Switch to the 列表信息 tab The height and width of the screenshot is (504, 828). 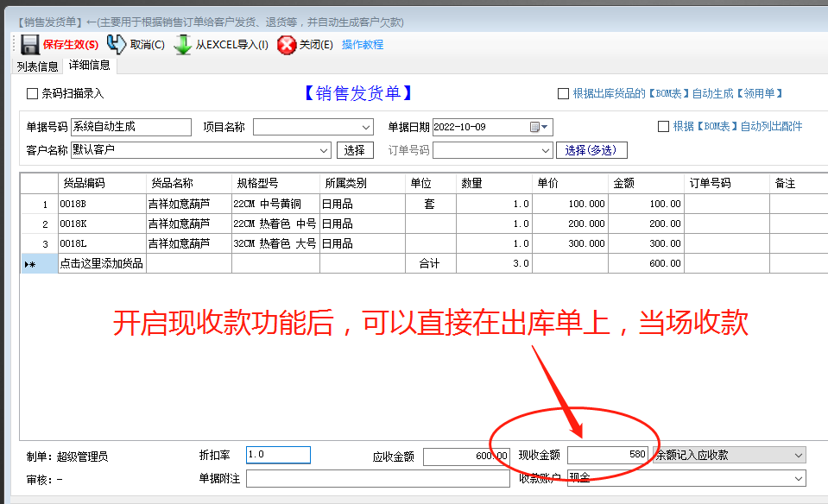tap(36, 66)
